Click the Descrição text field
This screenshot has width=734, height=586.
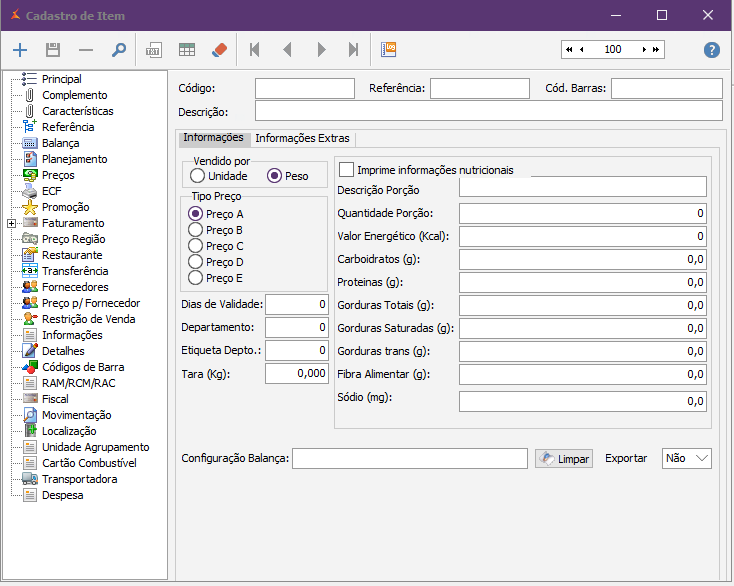click(488, 111)
